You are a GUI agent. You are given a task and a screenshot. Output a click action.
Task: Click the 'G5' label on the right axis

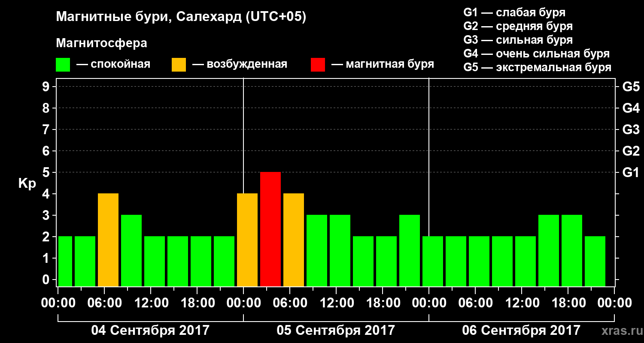(631, 87)
